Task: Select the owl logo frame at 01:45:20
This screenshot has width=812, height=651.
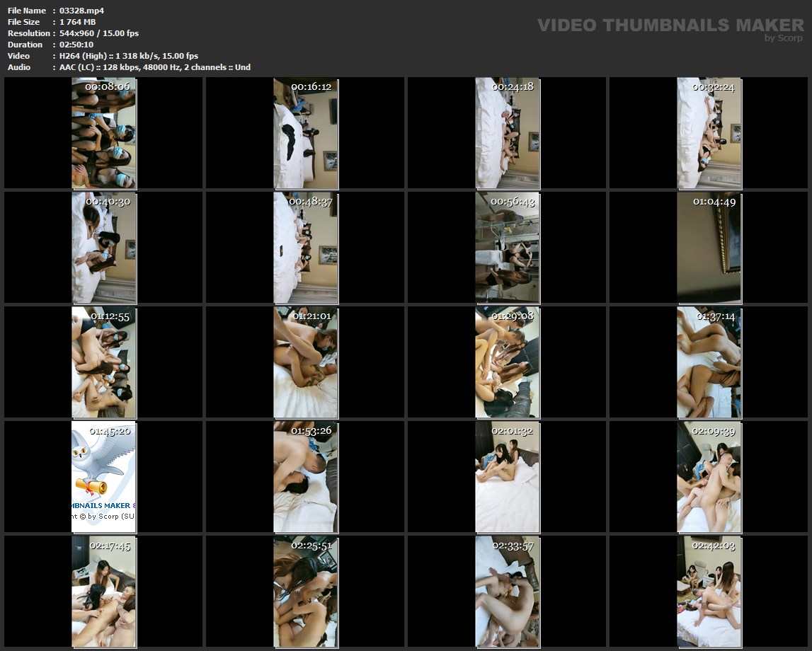Action: 103,477
